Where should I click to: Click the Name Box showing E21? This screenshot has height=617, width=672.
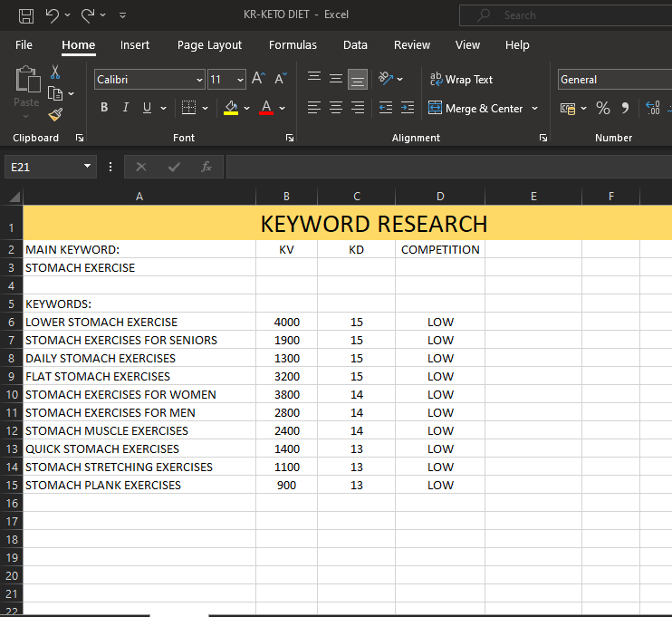click(x=43, y=167)
